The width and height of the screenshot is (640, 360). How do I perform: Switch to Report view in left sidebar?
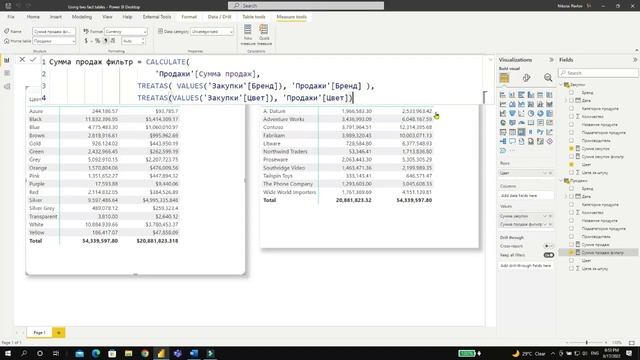click(x=7, y=60)
